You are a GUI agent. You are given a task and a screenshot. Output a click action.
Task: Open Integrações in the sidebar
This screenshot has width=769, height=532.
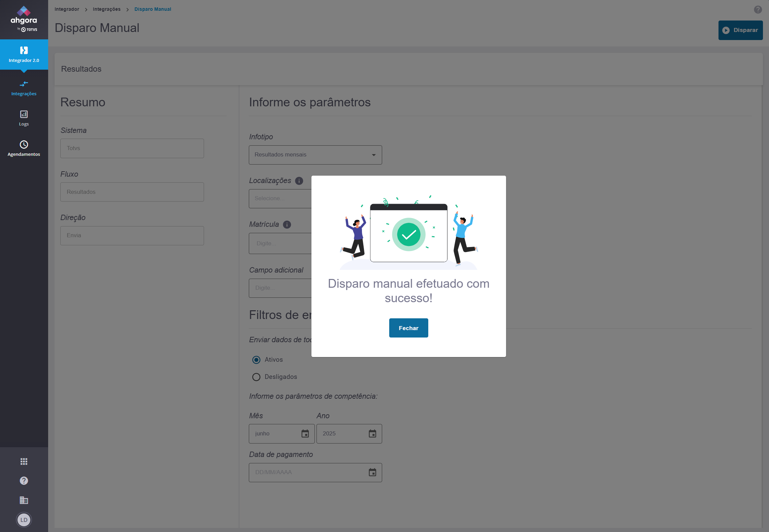24,88
